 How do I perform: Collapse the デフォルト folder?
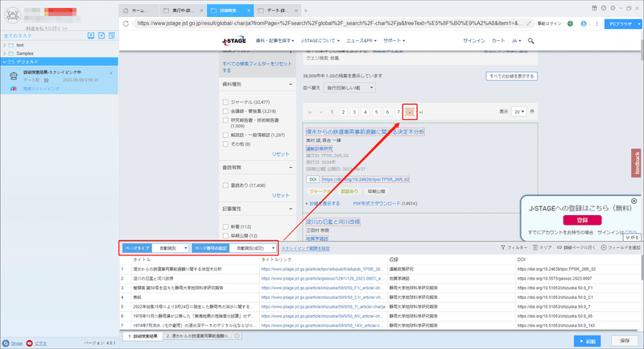pos(5,62)
